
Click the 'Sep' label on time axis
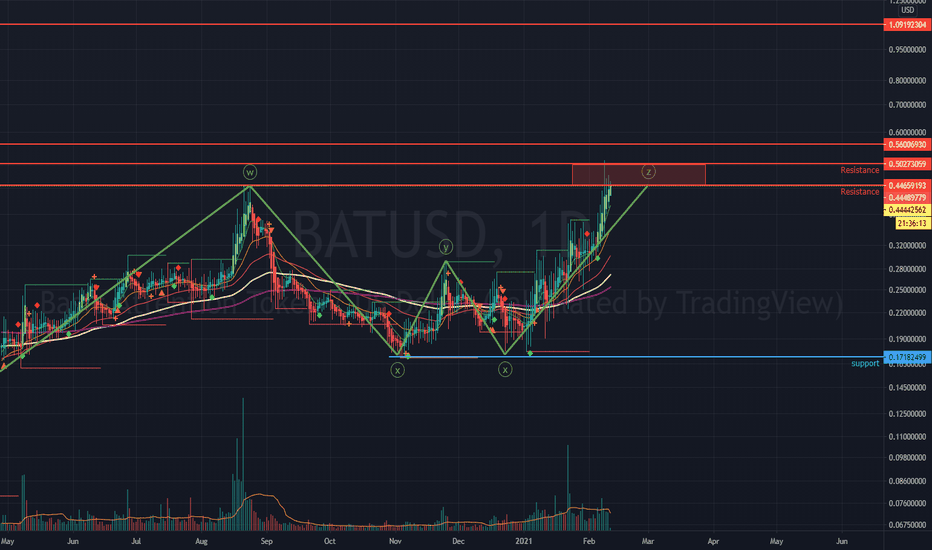coord(266,541)
